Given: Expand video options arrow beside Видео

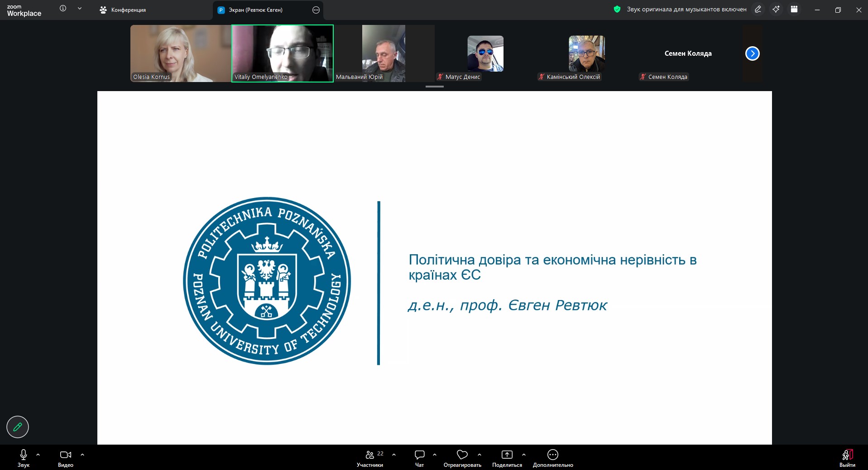Looking at the screenshot, I should (82, 454).
